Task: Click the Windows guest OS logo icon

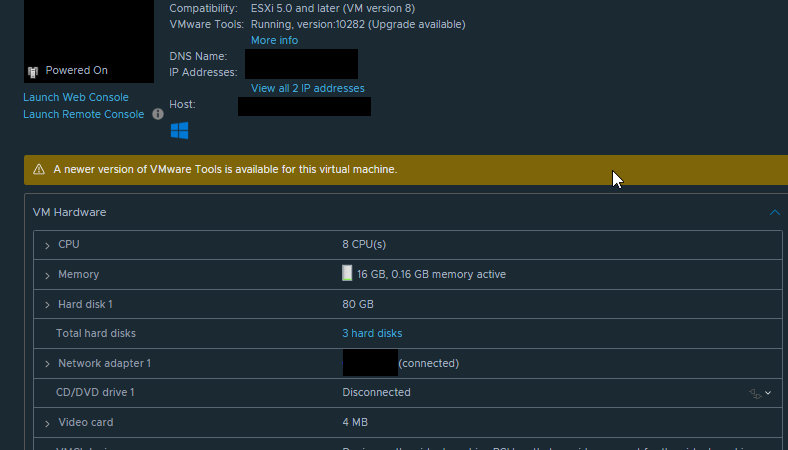Action: (180, 131)
